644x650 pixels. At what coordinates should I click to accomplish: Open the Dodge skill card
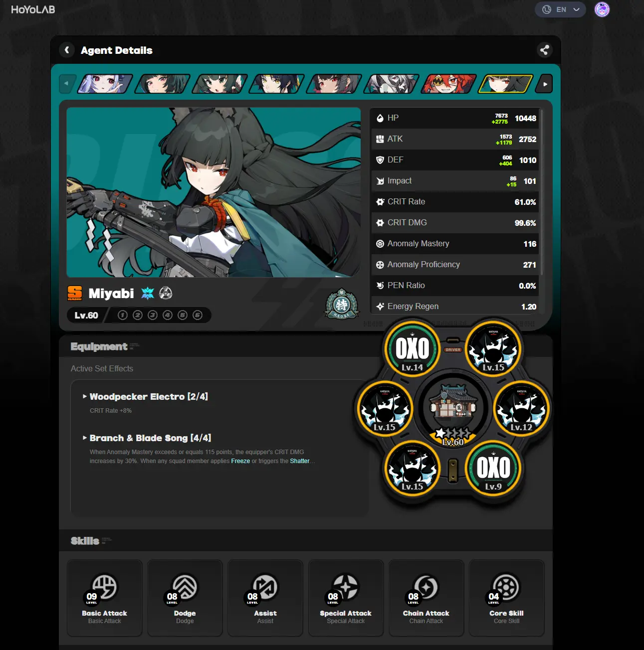tap(185, 598)
